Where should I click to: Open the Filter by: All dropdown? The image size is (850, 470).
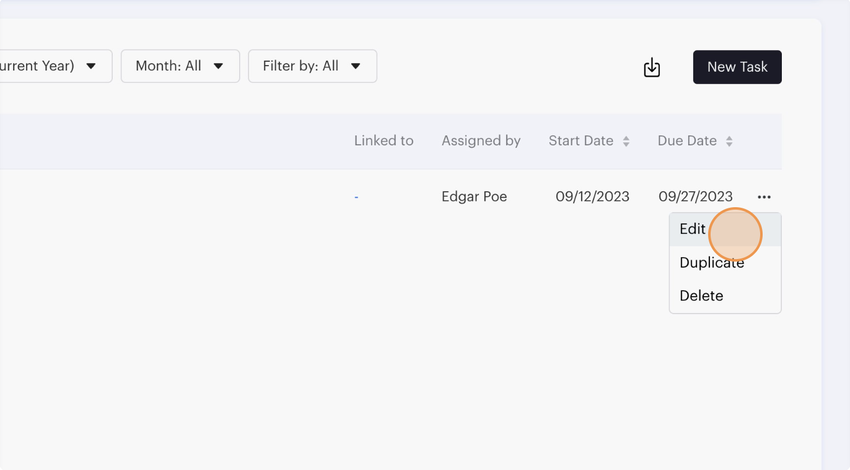pos(312,66)
